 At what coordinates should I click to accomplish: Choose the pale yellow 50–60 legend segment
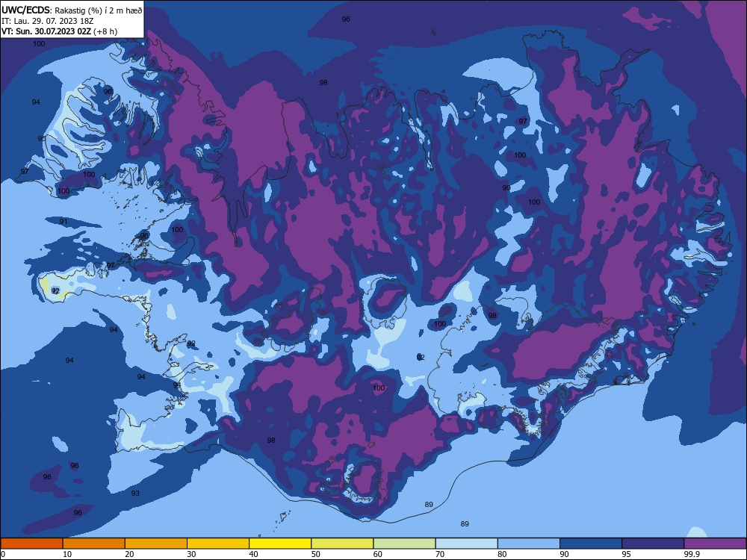pos(343,544)
